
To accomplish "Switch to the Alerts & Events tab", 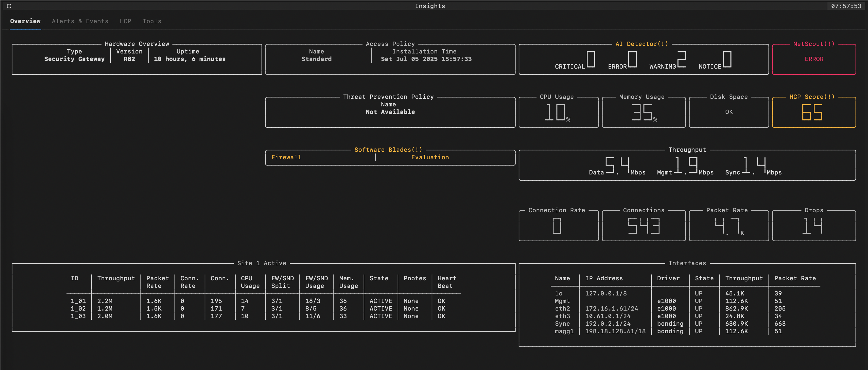I will click(x=80, y=21).
